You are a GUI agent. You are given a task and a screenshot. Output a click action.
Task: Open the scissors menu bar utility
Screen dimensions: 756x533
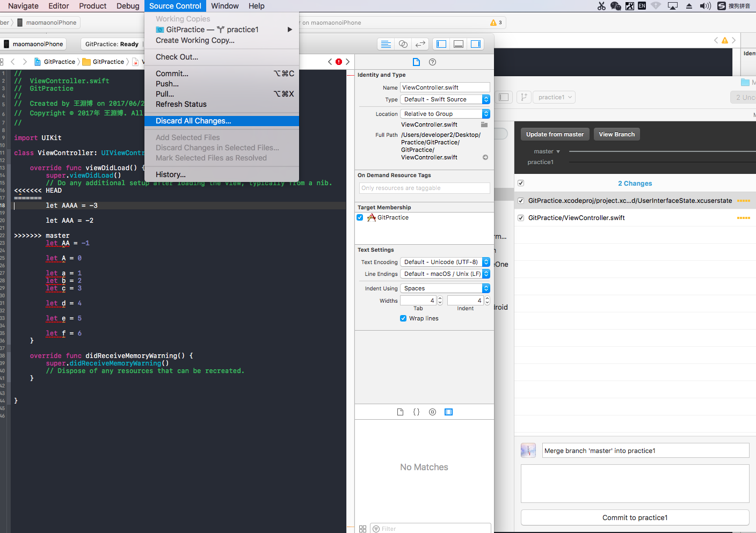point(601,6)
